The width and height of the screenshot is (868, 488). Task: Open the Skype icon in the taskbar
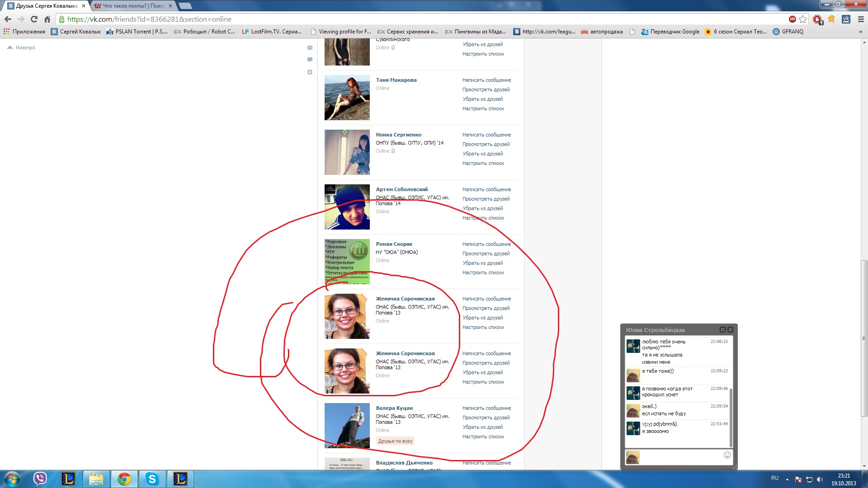click(152, 479)
